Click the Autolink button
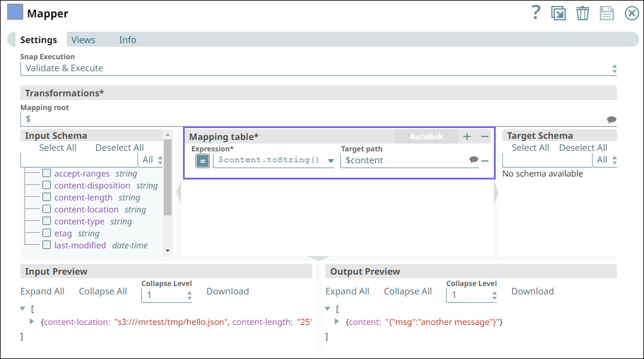Screen dimensions: 644x359 pos(426,136)
